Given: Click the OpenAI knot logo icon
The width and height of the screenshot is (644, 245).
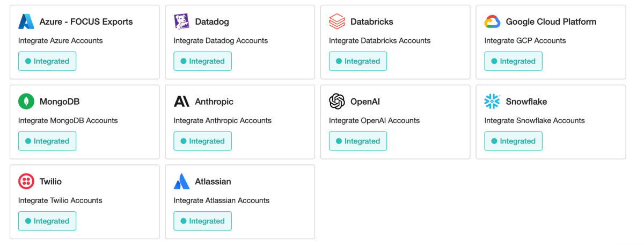Looking at the screenshot, I should [x=337, y=102].
